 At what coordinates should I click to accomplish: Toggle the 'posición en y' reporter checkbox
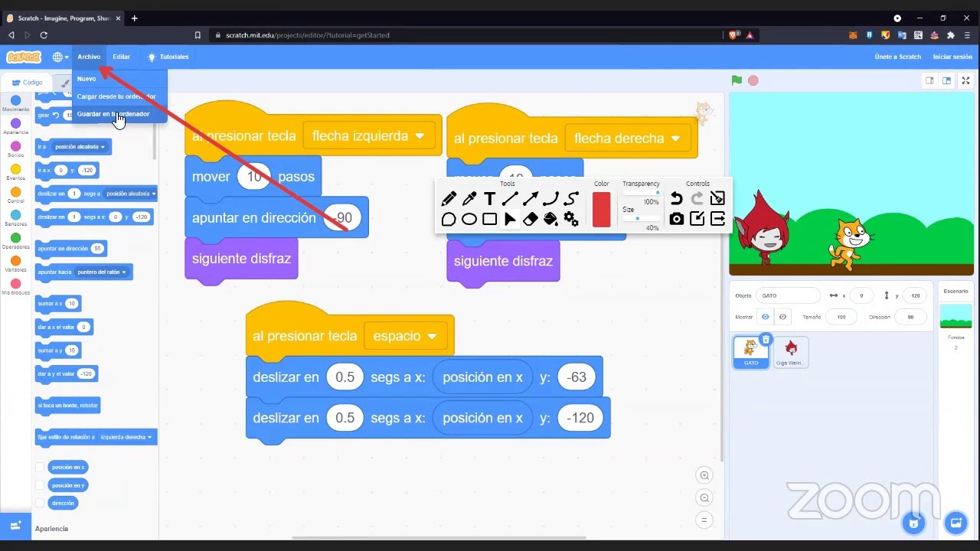pyautogui.click(x=40, y=485)
